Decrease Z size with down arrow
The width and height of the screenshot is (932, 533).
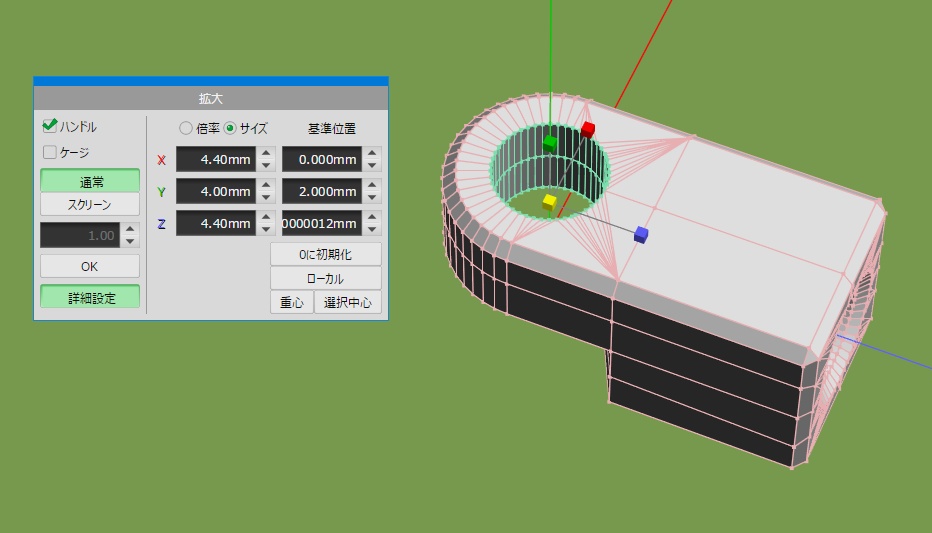tap(266, 230)
